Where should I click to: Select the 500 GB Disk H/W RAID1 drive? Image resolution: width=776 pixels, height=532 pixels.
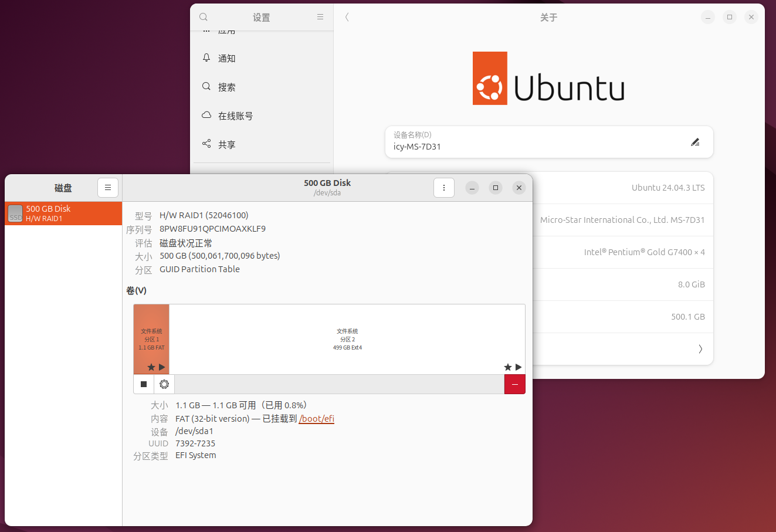63,214
